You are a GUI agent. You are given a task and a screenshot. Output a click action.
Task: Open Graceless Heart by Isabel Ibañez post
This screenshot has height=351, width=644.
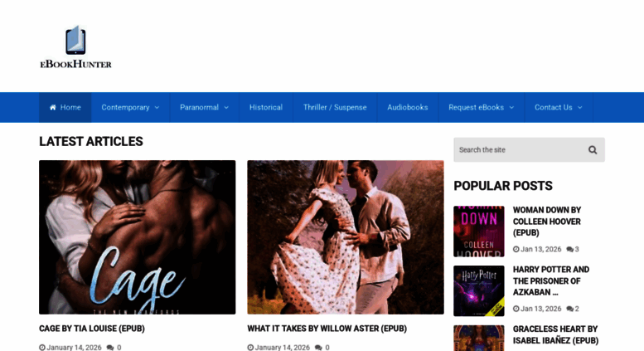(x=554, y=334)
